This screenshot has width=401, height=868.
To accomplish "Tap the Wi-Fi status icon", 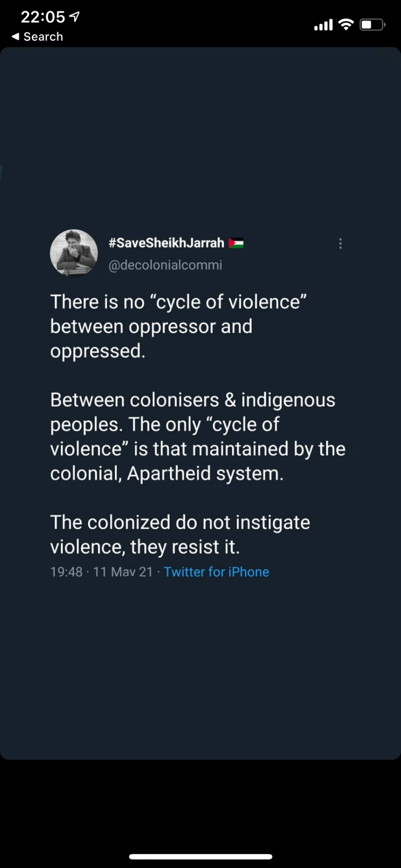I will coord(346,24).
